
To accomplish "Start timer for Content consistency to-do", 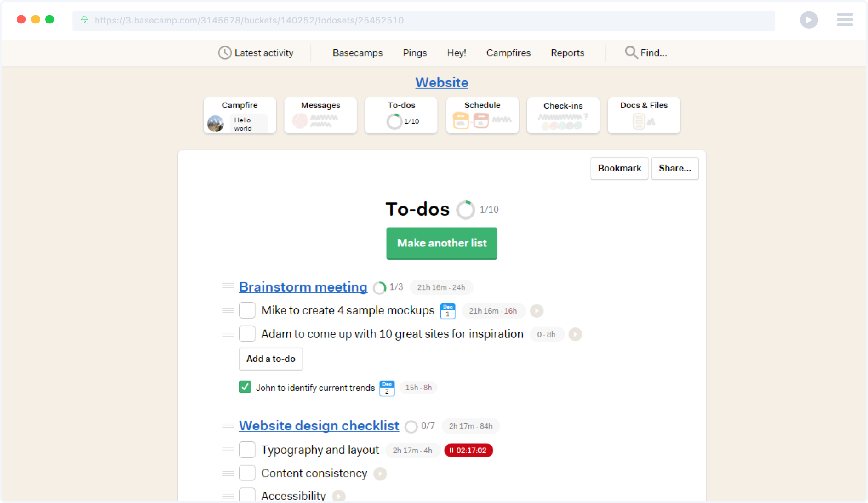I will pos(380,474).
